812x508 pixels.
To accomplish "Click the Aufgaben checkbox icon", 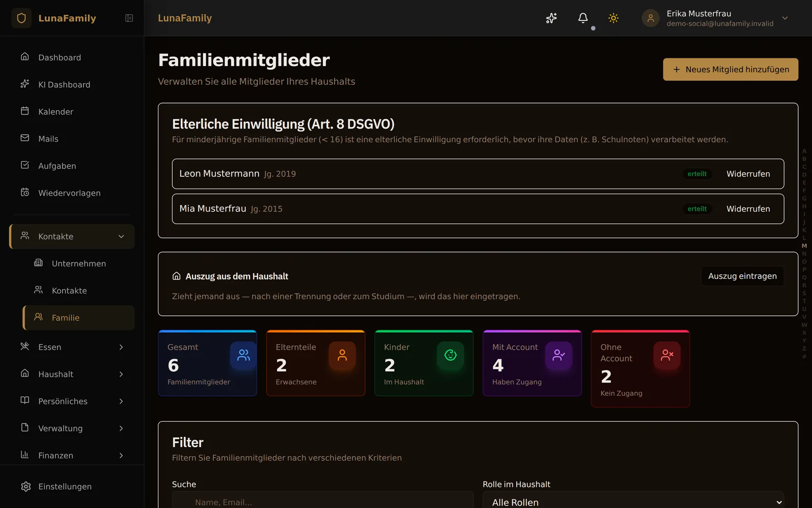I will [25, 165].
